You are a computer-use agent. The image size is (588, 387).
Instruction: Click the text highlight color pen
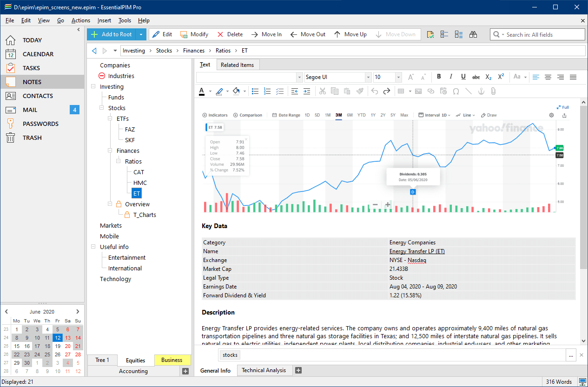coord(219,92)
